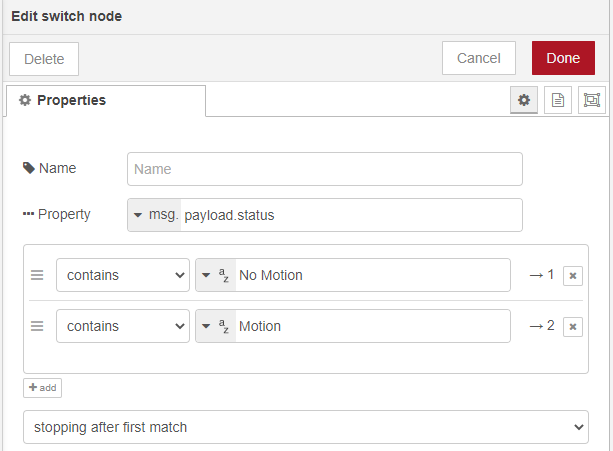Viewport: 613px width, 451px height.
Task: Open first rule 'contains' operator dropdown
Action: click(122, 275)
